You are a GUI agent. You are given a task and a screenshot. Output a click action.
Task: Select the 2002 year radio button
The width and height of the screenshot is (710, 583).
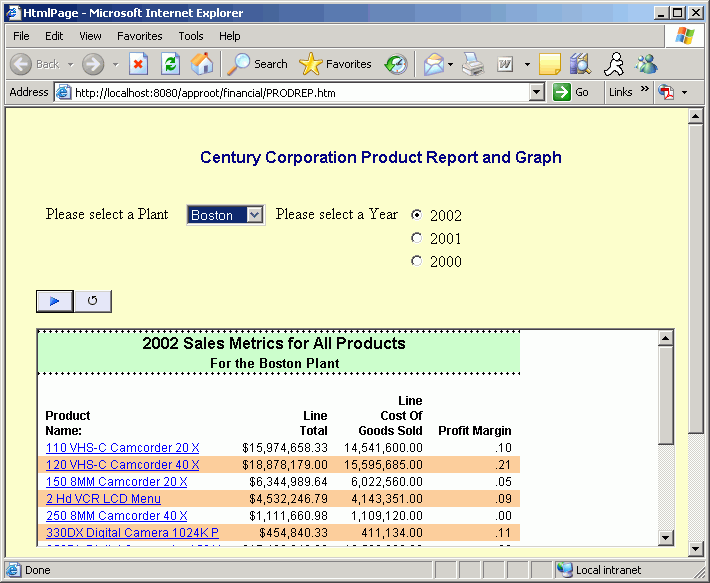(416, 215)
